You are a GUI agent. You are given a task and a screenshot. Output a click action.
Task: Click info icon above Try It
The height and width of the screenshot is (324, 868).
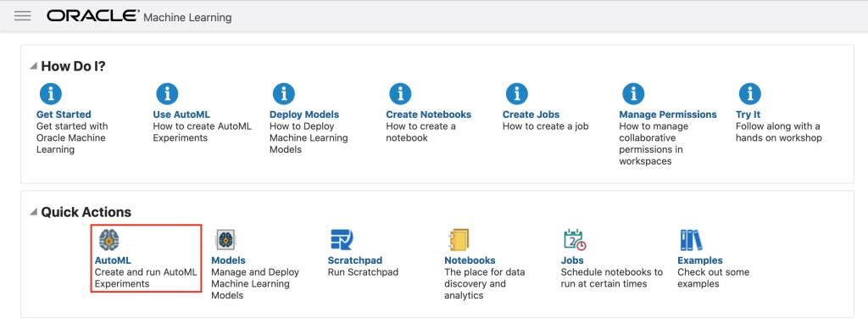750,93
